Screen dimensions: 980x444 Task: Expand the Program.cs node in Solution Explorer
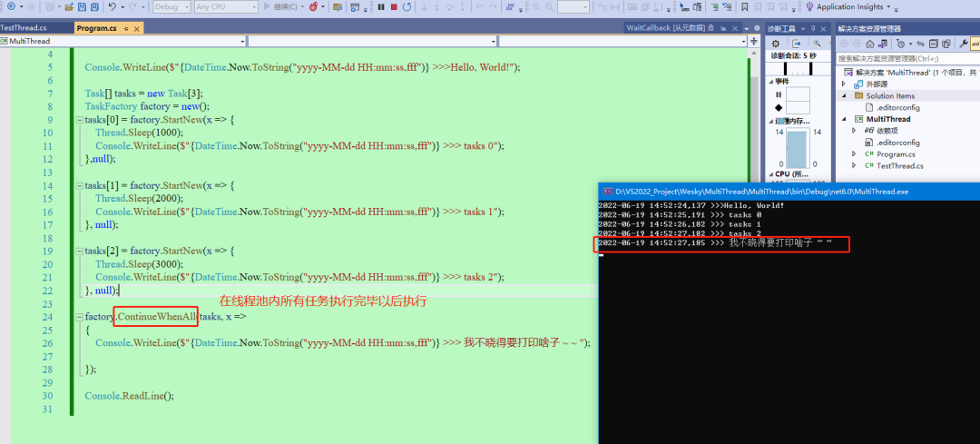[x=855, y=153]
